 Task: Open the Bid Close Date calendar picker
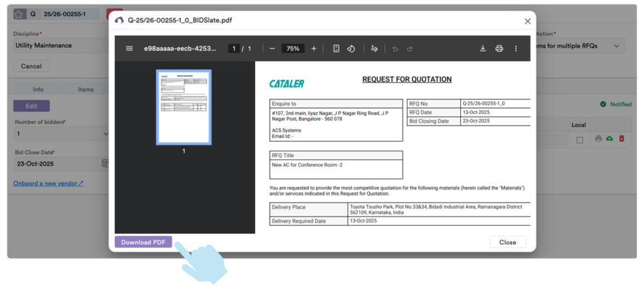(x=105, y=164)
